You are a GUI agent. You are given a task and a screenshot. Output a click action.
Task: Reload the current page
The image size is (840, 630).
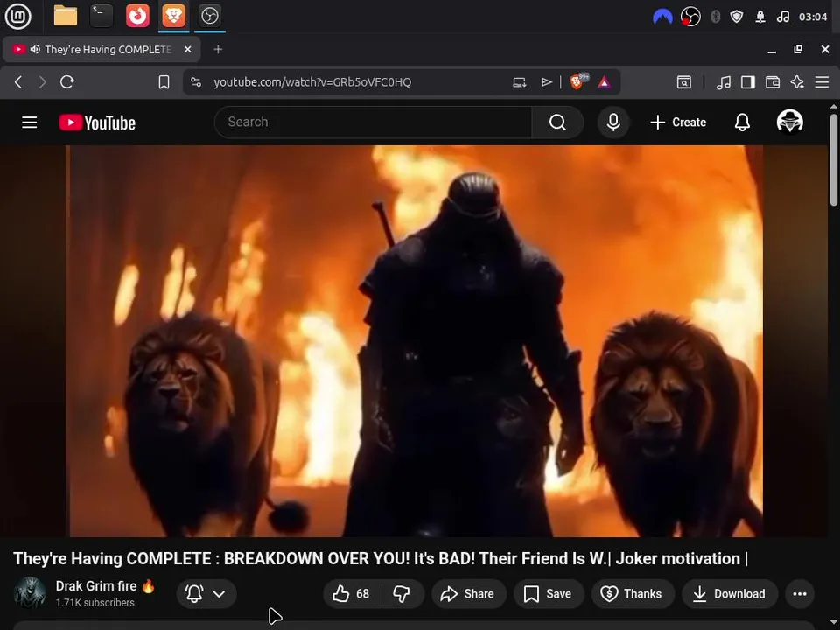pyautogui.click(x=67, y=82)
